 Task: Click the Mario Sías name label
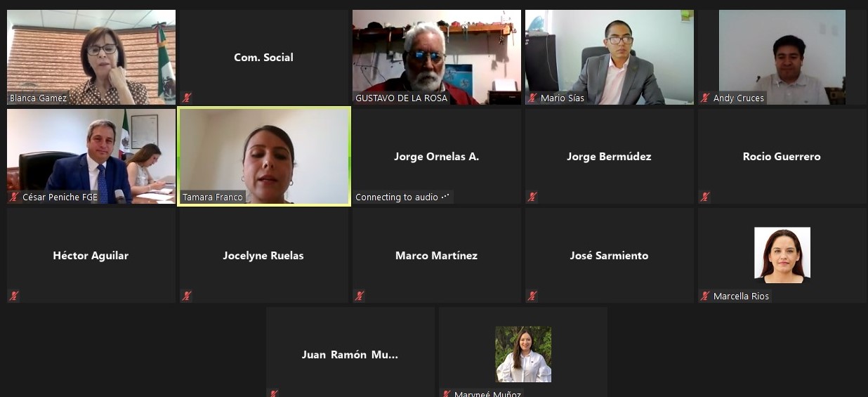pyautogui.click(x=563, y=98)
